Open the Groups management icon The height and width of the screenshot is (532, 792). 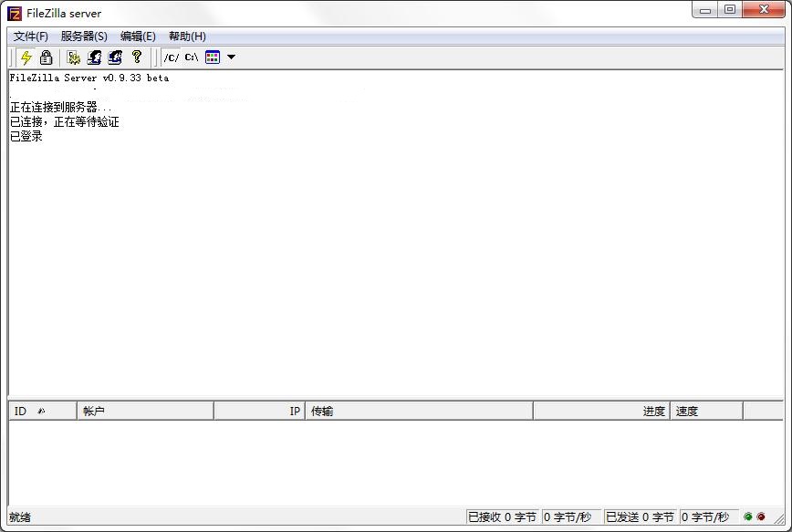[x=114, y=57]
